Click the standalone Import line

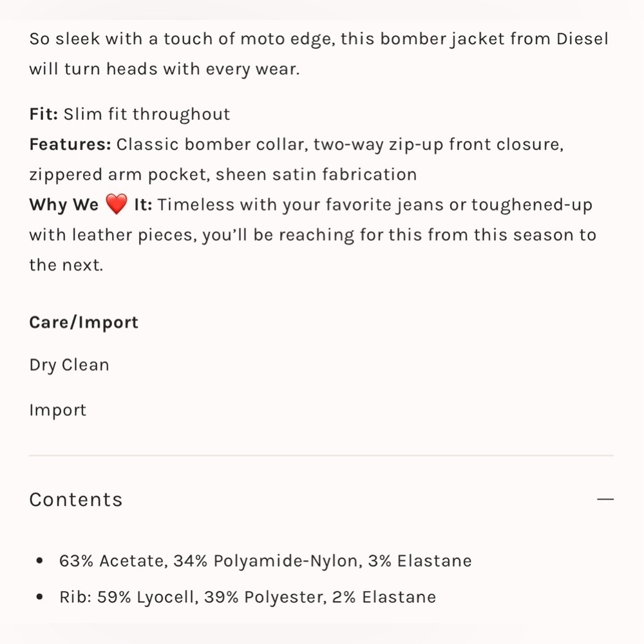(x=58, y=410)
